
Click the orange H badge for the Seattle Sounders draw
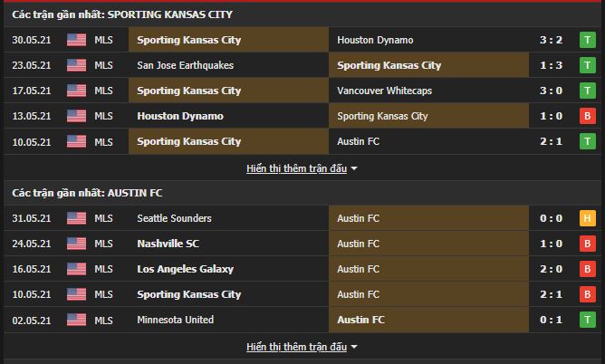click(x=586, y=218)
